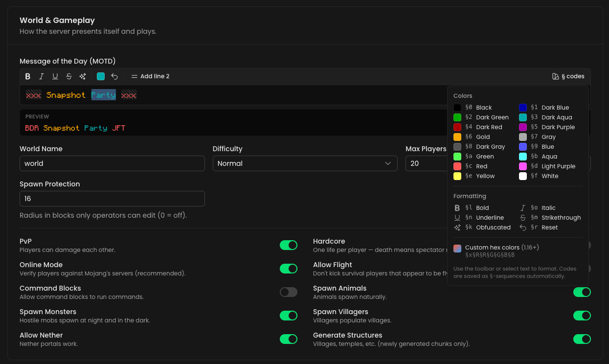The height and width of the screenshot is (364, 609).
Task: Toggle the § codes reference panel
Action: 568,76
